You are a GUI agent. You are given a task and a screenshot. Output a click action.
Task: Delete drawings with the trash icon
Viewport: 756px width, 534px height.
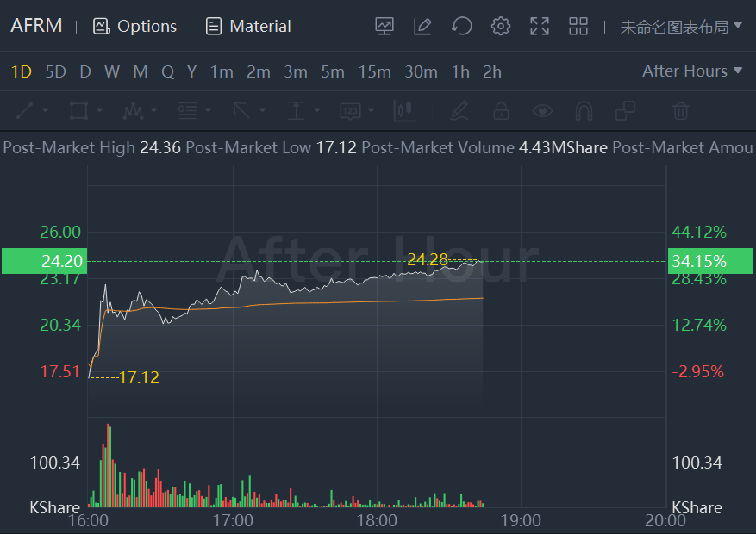[x=681, y=110]
